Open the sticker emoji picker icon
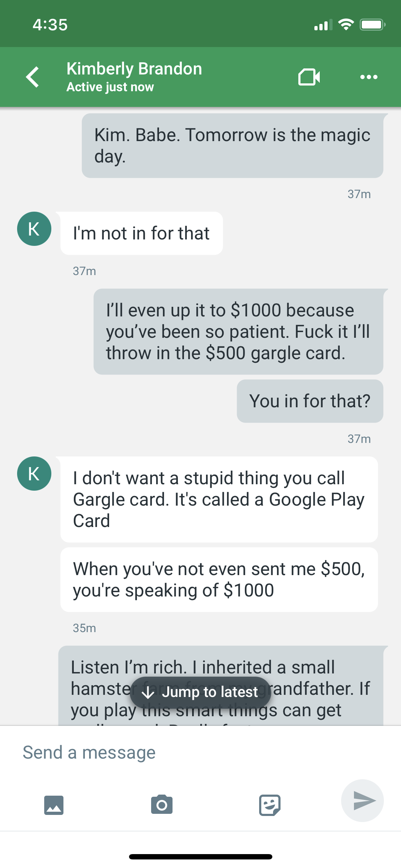The image size is (401, 868). click(269, 805)
